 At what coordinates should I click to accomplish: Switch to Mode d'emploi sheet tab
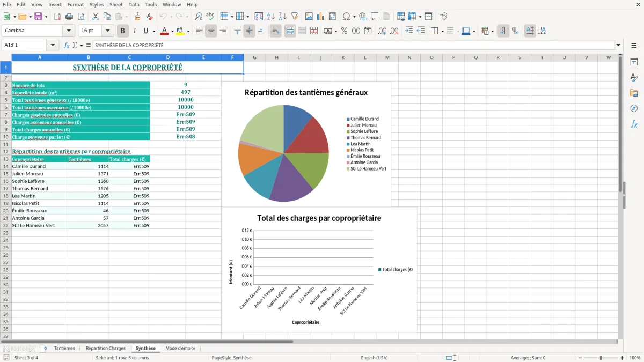(180, 349)
